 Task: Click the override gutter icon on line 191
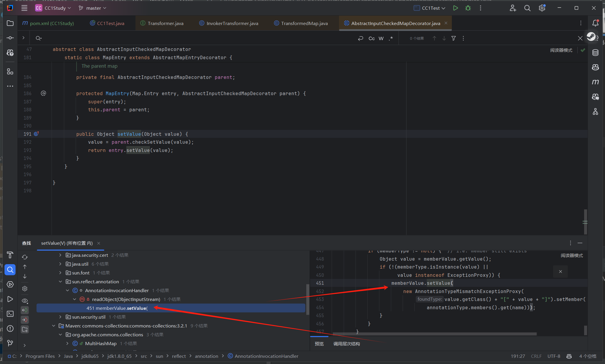[x=36, y=134]
